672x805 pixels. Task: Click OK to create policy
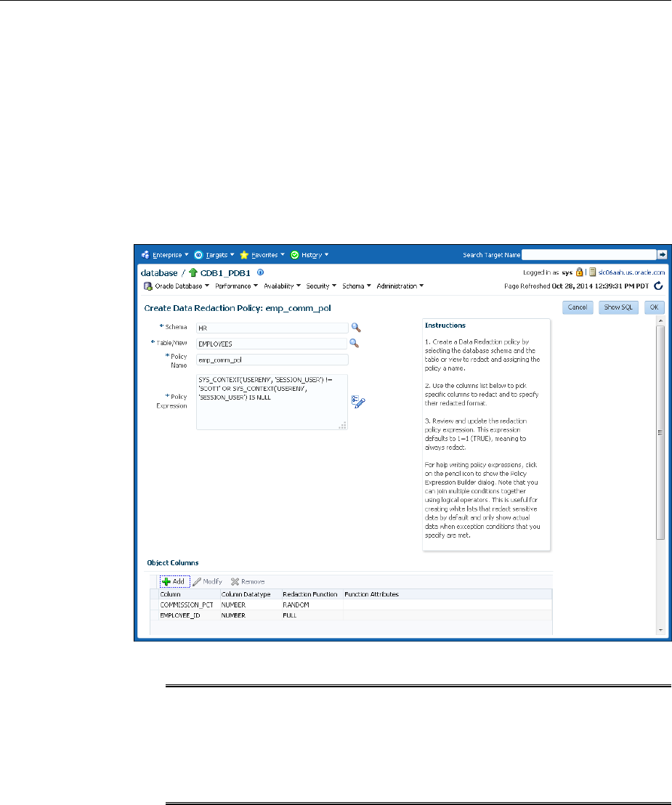pyautogui.click(x=654, y=307)
